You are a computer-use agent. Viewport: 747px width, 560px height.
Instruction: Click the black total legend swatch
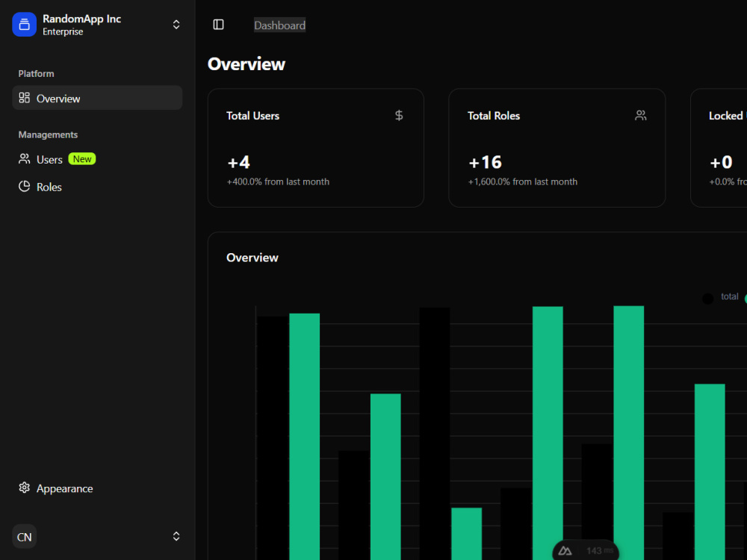click(708, 299)
